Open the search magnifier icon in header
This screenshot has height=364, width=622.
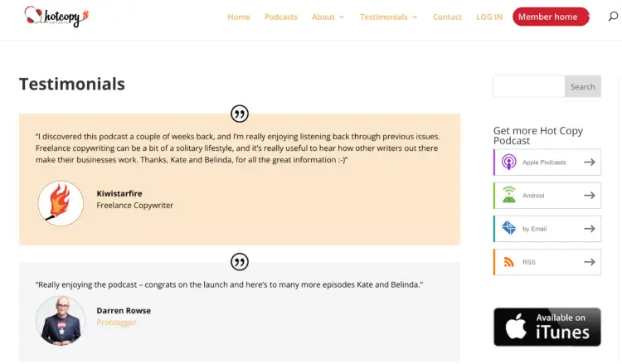(613, 17)
